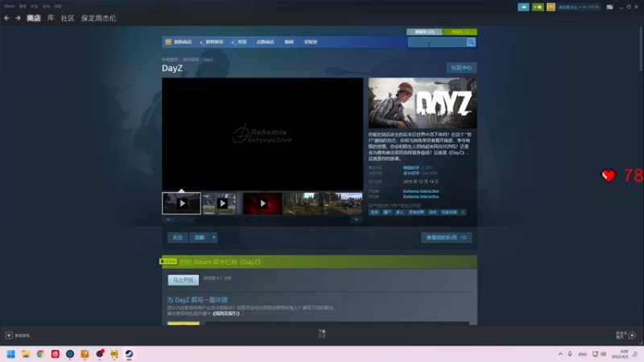
Task: Open the 库 library tab
Action: (51, 18)
